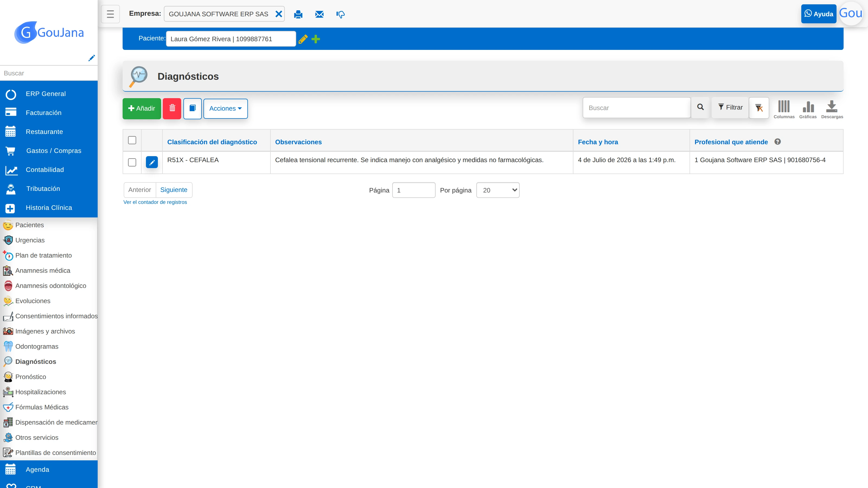Screen dimensions: 868x488
Task: Edit patient using the yellow pencil icon
Action: pos(303,39)
